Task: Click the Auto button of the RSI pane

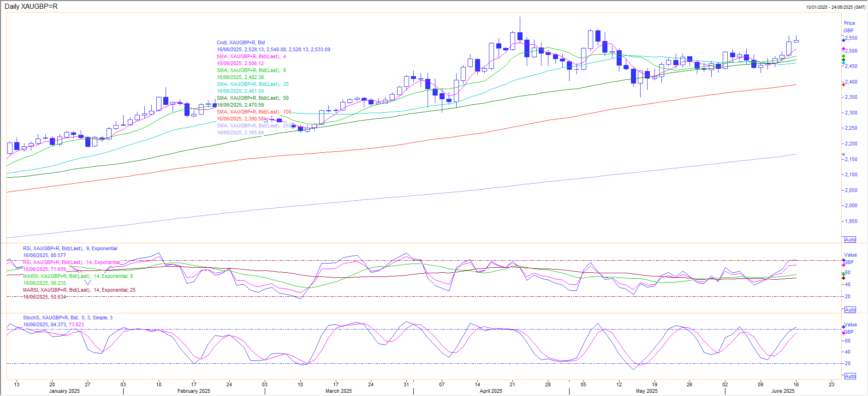Action: click(850, 310)
